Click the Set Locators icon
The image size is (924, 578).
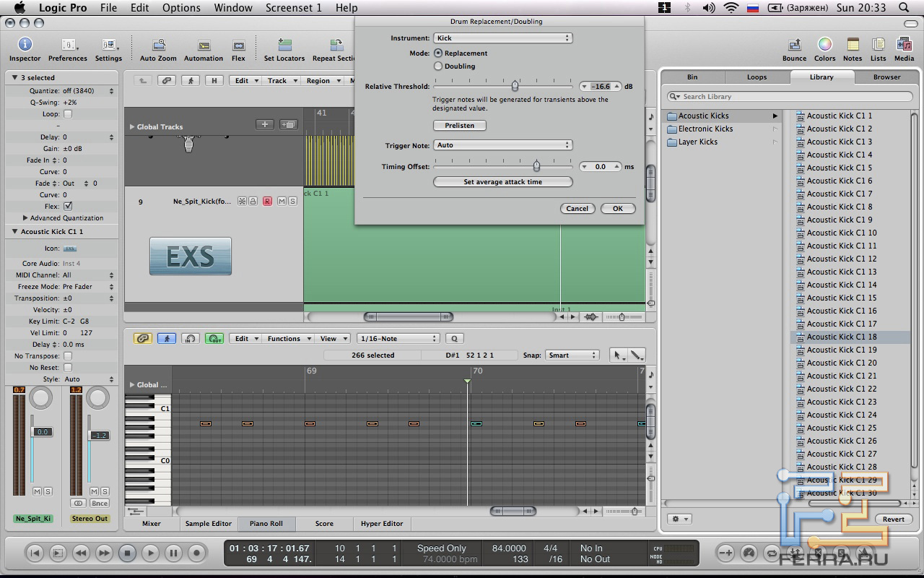[284, 46]
